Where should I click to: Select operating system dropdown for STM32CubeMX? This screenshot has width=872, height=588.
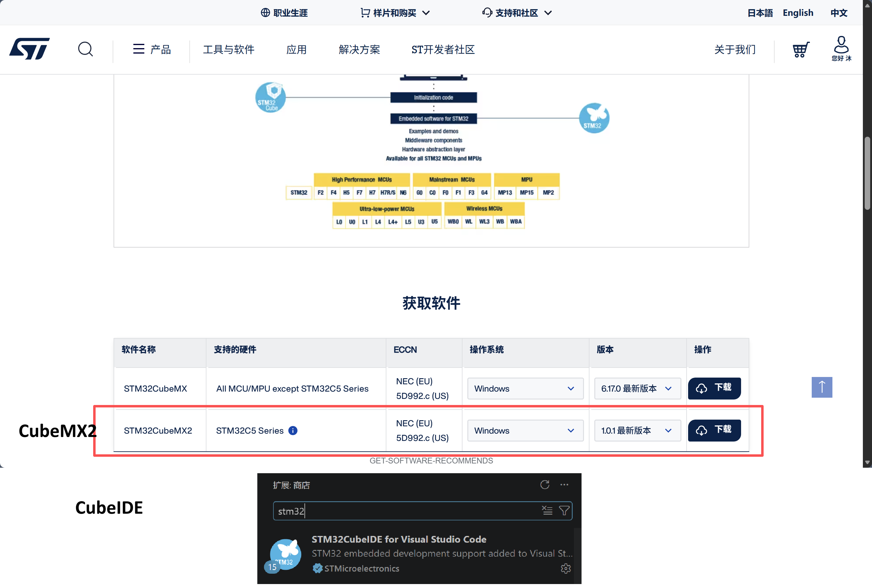tap(525, 389)
